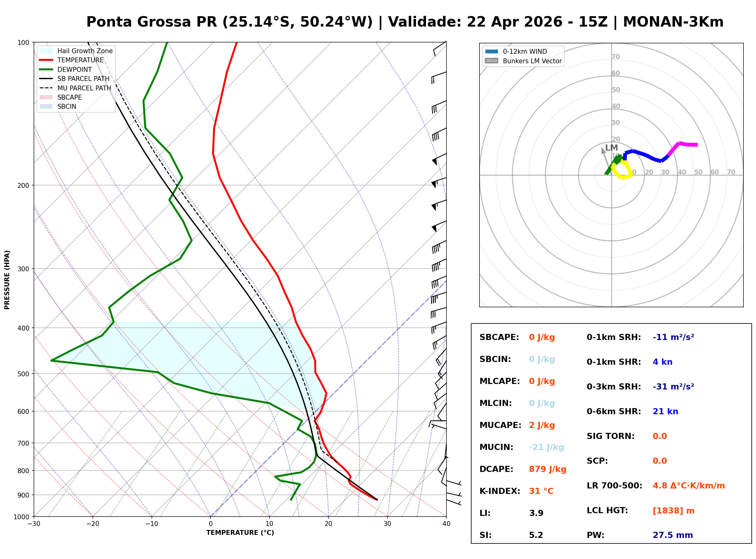
Task: Click the MUCIN value -21 J/kg
Action: pyautogui.click(x=547, y=447)
